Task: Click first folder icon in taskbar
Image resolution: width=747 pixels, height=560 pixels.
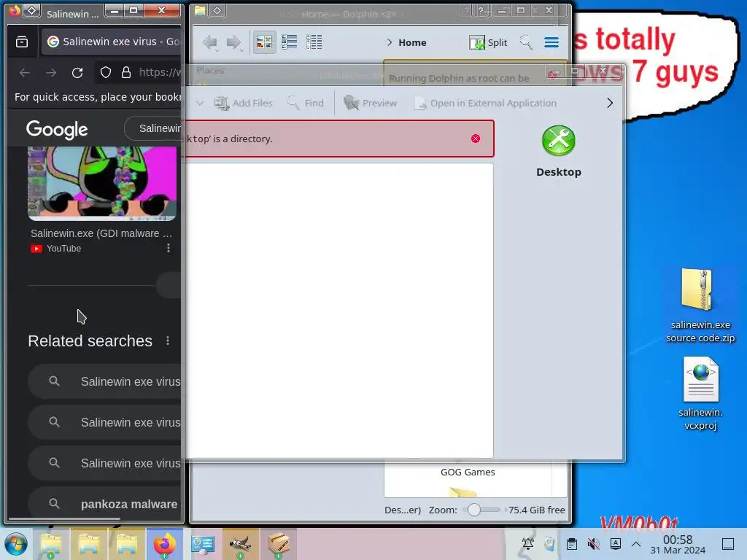Action: coord(51,544)
